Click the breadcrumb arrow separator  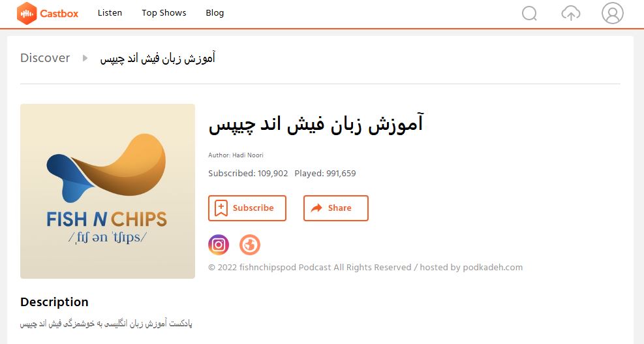(x=85, y=58)
